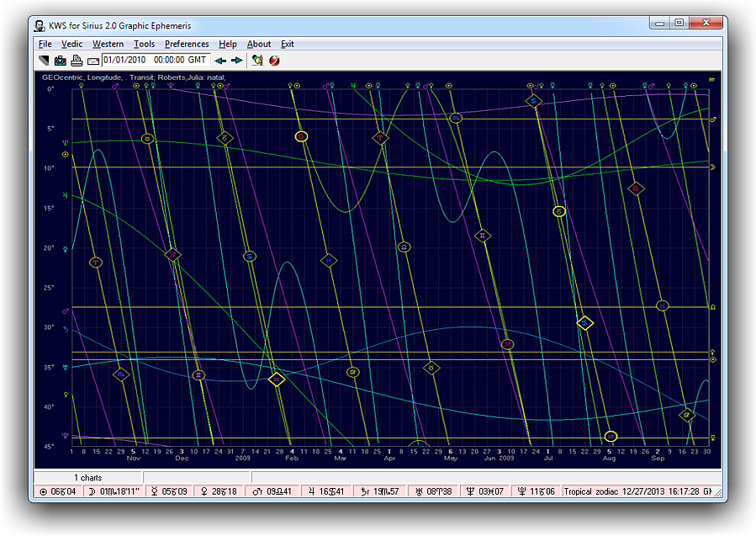Click the printer icon in toolbar
This screenshot has width=756, height=536.
click(77, 61)
